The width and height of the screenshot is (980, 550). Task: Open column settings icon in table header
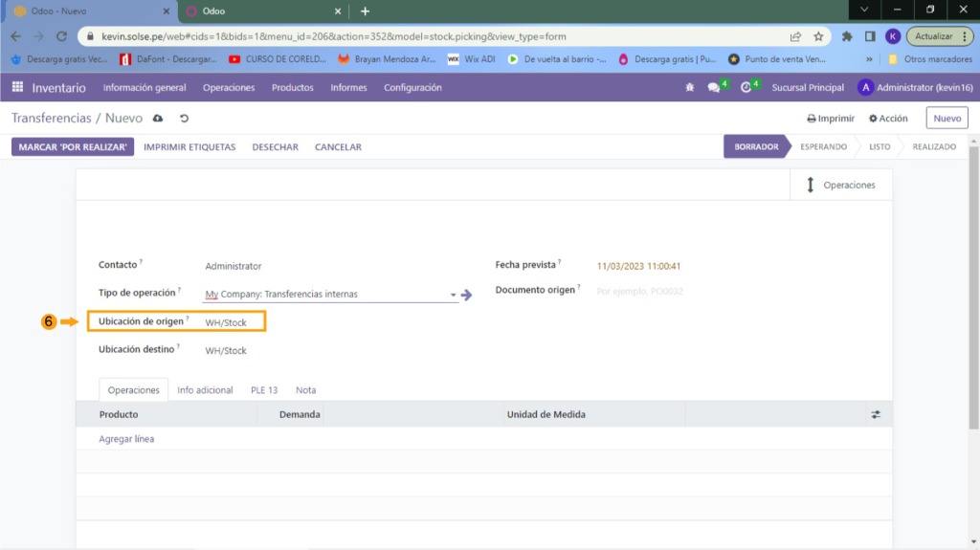875,415
